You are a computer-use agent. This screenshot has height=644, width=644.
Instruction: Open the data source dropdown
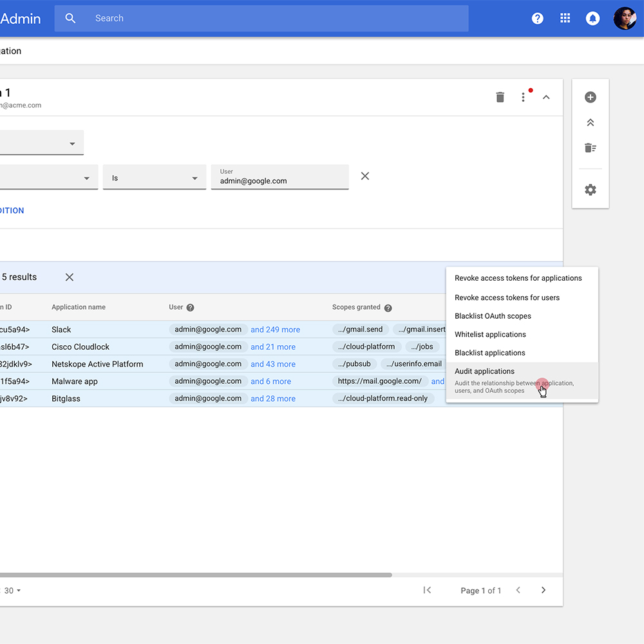click(41, 142)
